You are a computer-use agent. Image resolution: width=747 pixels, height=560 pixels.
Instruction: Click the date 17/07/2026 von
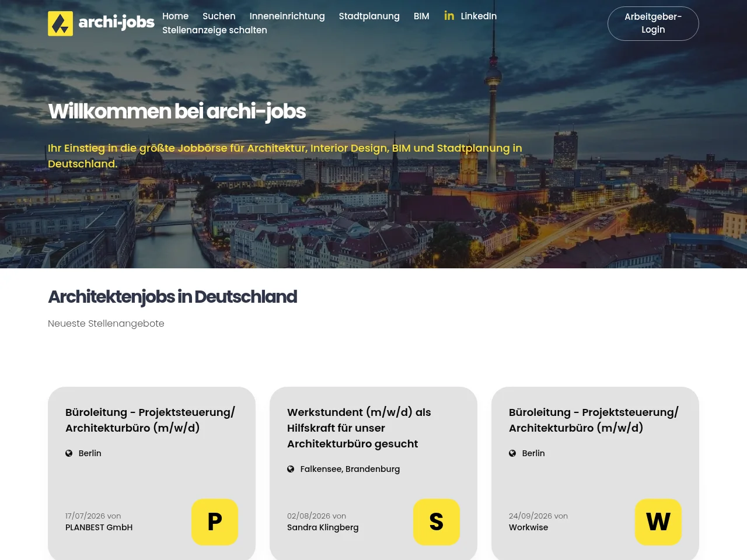pyautogui.click(x=93, y=516)
